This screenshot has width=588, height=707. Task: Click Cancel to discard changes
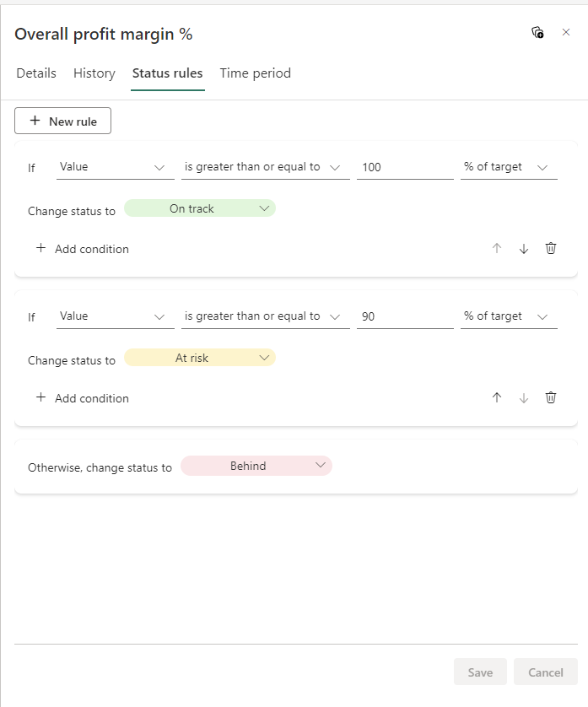click(545, 672)
